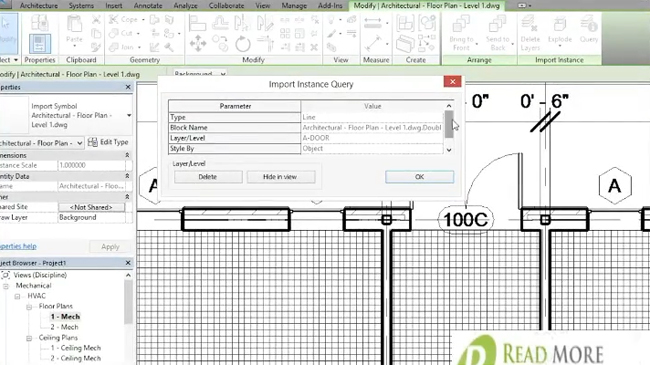
Task: Click the Measure Between Two References icon
Action: 373,22
